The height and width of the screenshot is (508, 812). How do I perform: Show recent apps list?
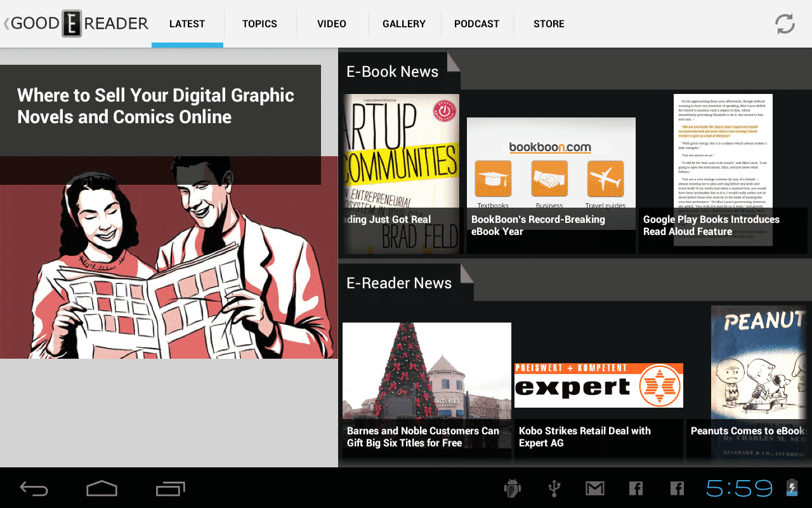click(170, 488)
